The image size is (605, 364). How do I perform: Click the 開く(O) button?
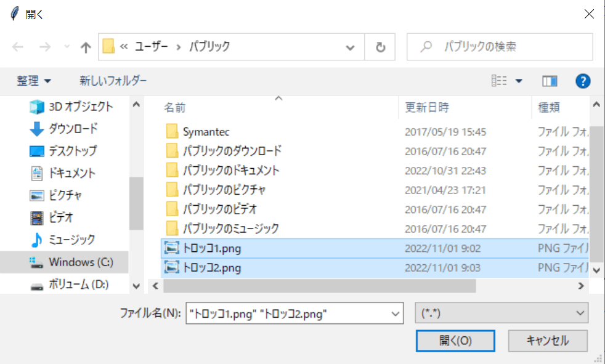click(455, 341)
